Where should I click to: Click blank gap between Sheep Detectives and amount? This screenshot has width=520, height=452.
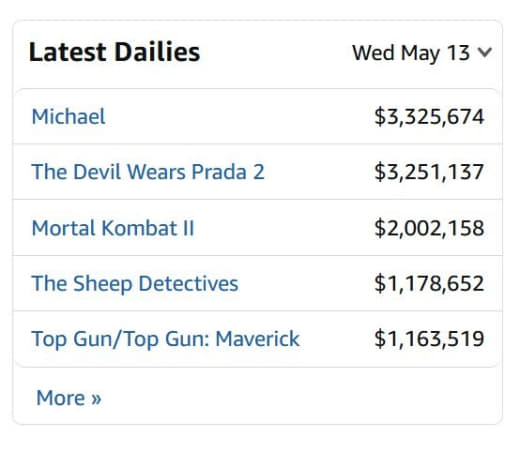pyautogui.click(x=307, y=284)
